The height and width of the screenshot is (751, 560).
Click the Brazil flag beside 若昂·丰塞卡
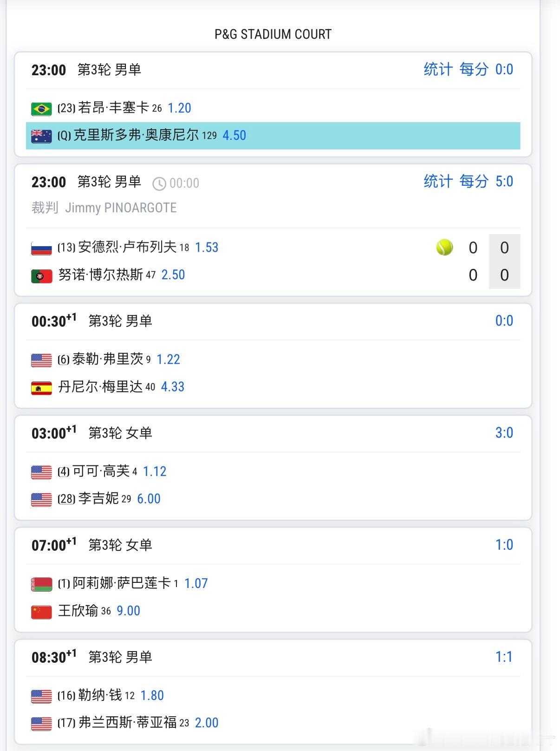click(41, 109)
